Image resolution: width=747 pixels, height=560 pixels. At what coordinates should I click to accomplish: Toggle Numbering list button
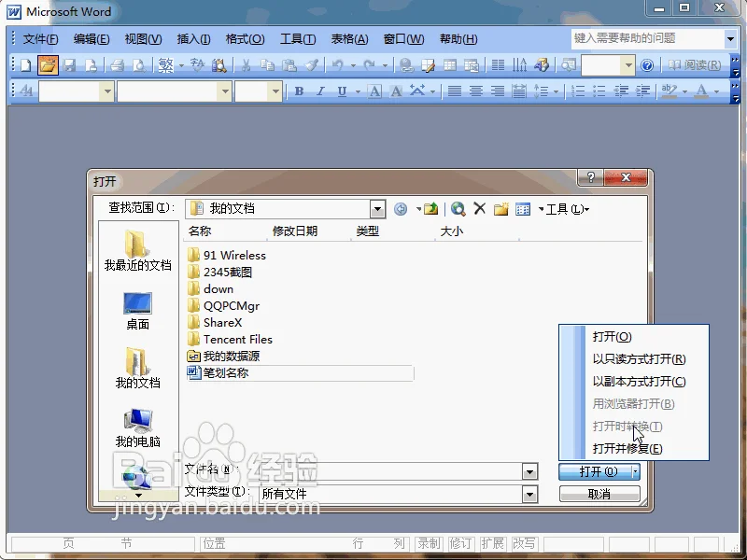pos(578,91)
